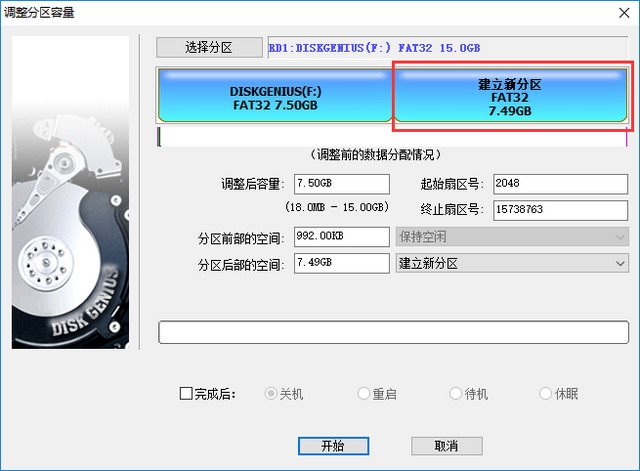Open the 保持空闲 dropdown

[x=512, y=237]
